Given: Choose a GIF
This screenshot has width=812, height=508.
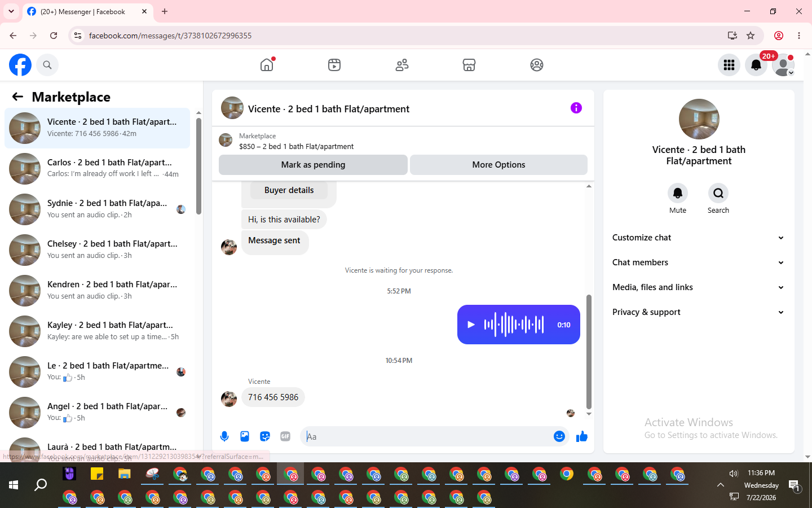Looking at the screenshot, I should (285, 436).
